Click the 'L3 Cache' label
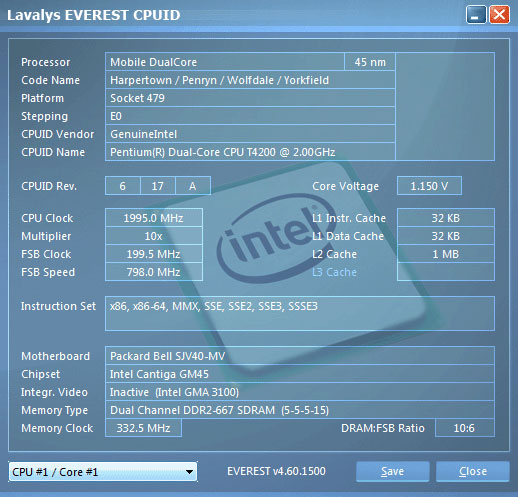This screenshot has height=497, width=518. click(335, 272)
